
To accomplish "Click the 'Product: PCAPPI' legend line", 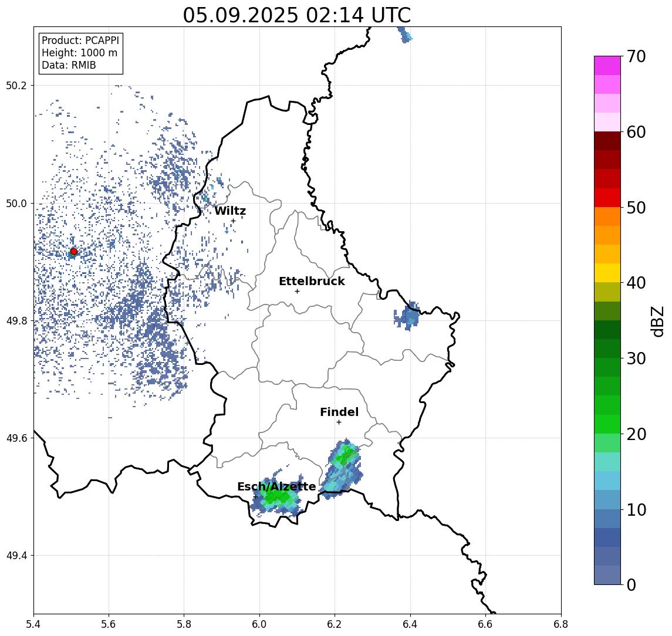I will [80, 40].
